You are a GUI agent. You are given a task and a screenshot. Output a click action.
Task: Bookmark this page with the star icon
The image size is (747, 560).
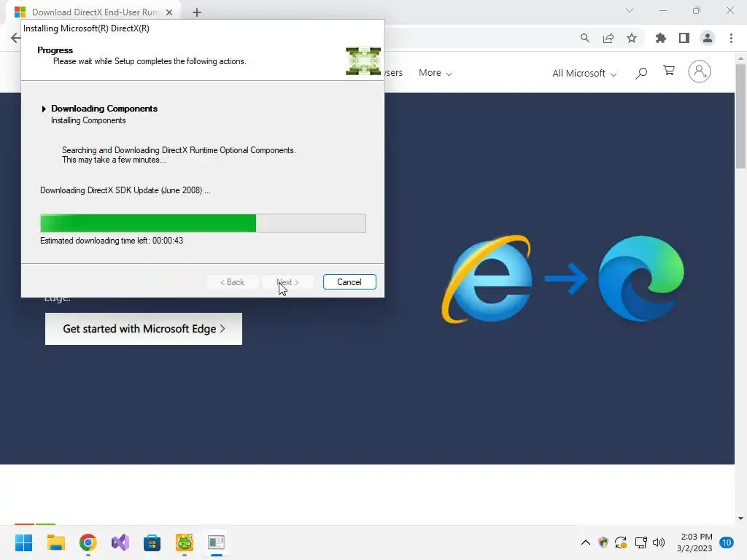click(x=632, y=38)
